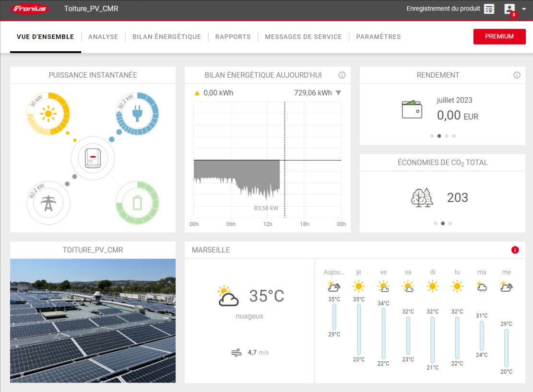This screenshot has width=533, height=392.
Task: Expand the user account dropdown arrow
Action: (523, 9)
